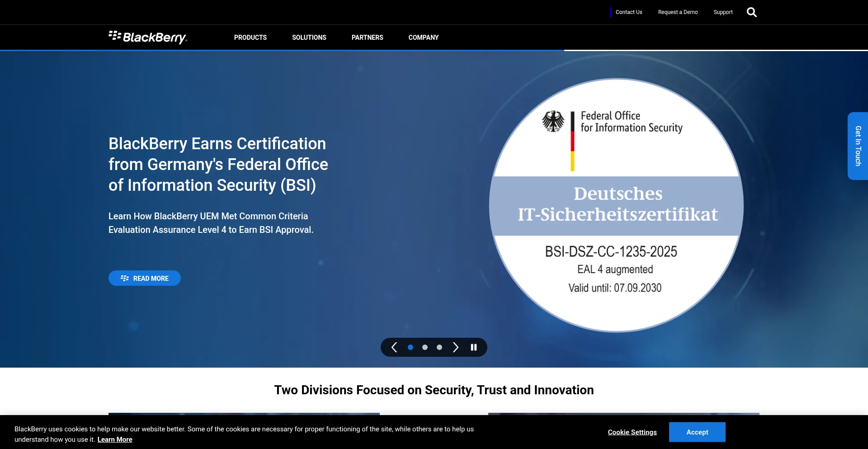This screenshot has width=868, height=449.
Task: Open the Contact Us link
Action: click(x=628, y=12)
